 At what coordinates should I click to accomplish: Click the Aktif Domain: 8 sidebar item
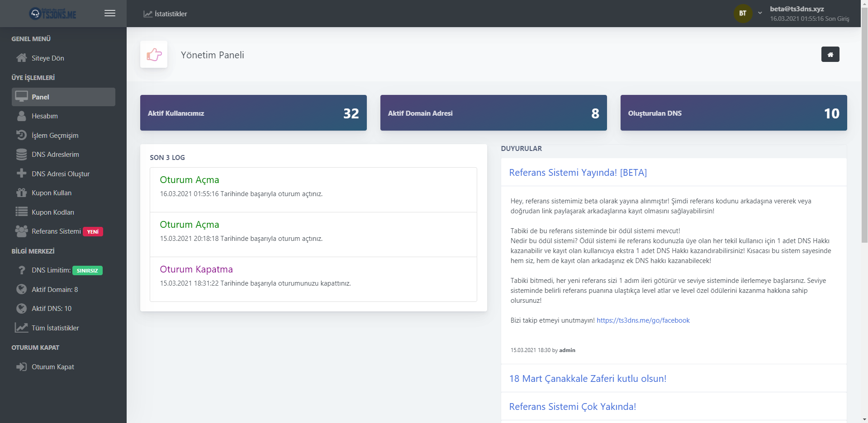pos(63,289)
